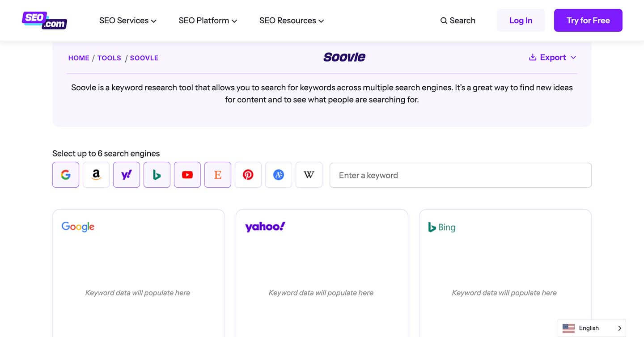Toggle the Yahoo search engine

pos(127,175)
